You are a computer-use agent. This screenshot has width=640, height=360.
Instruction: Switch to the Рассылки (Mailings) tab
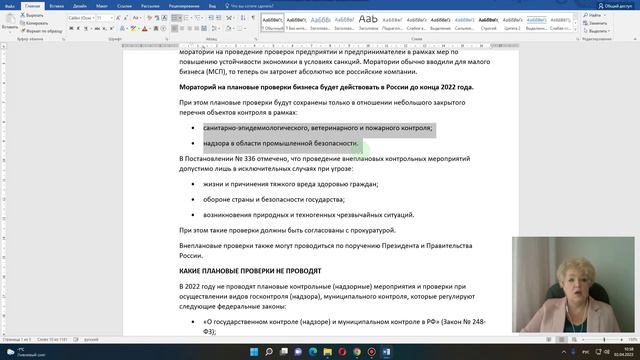pyautogui.click(x=150, y=6)
